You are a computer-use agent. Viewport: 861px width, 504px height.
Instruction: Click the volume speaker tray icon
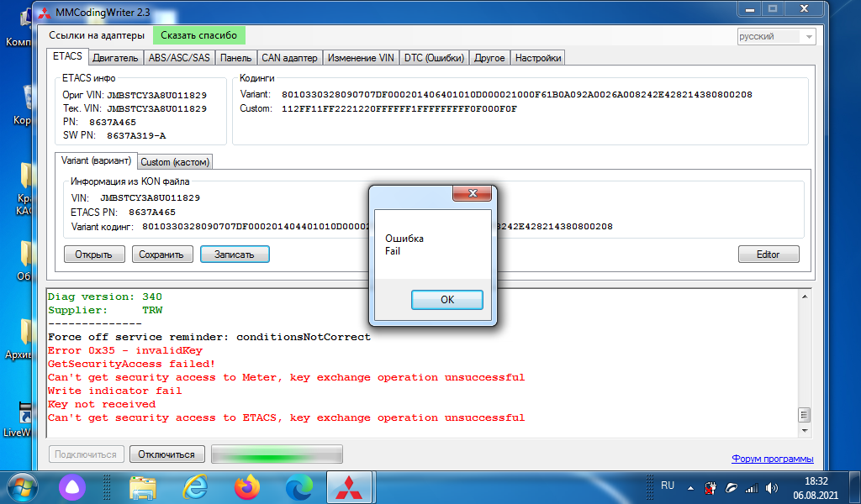point(772,487)
